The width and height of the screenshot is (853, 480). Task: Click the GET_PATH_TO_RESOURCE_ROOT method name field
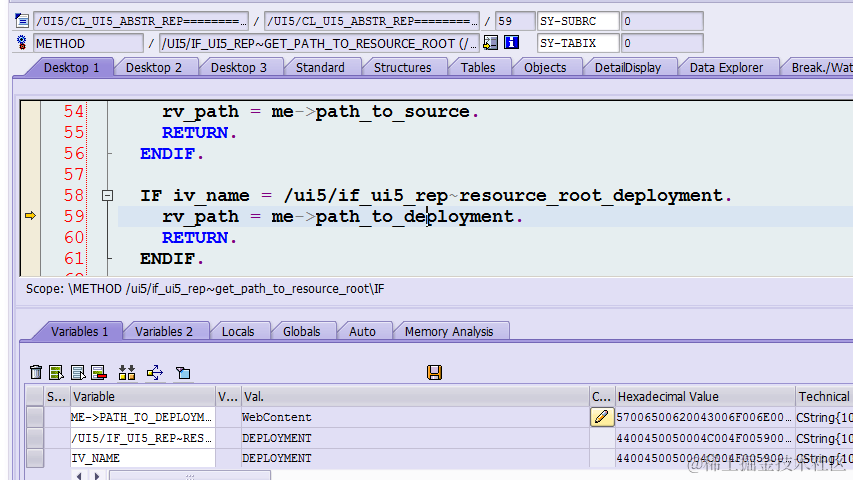pyautogui.click(x=319, y=43)
